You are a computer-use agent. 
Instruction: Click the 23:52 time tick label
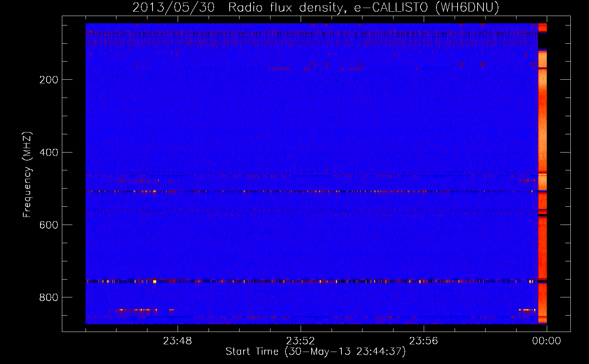[x=301, y=341]
